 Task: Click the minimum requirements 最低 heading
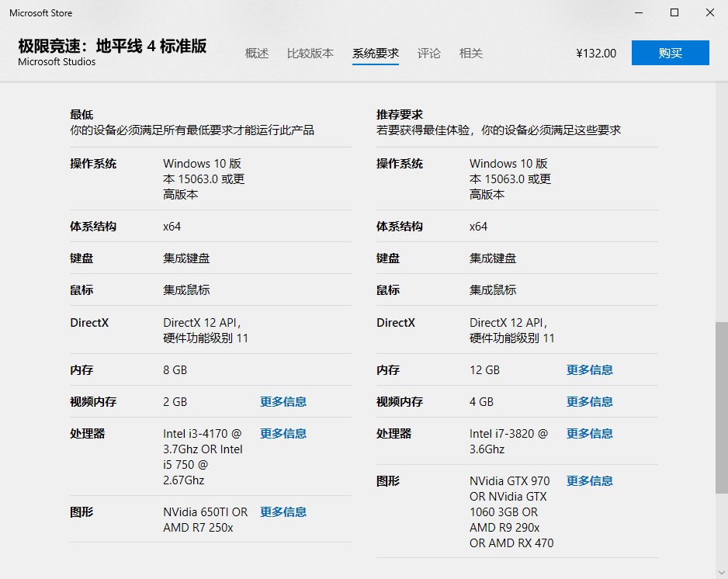[81, 114]
